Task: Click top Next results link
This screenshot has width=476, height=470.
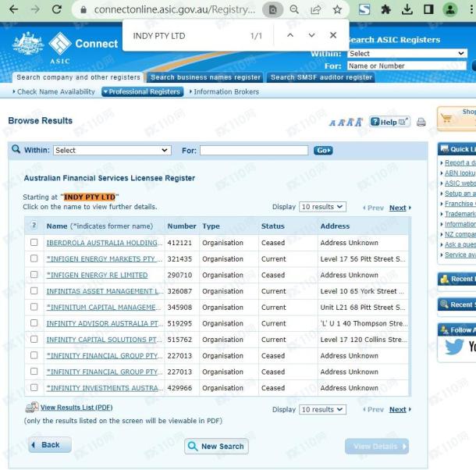Action: pos(400,208)
